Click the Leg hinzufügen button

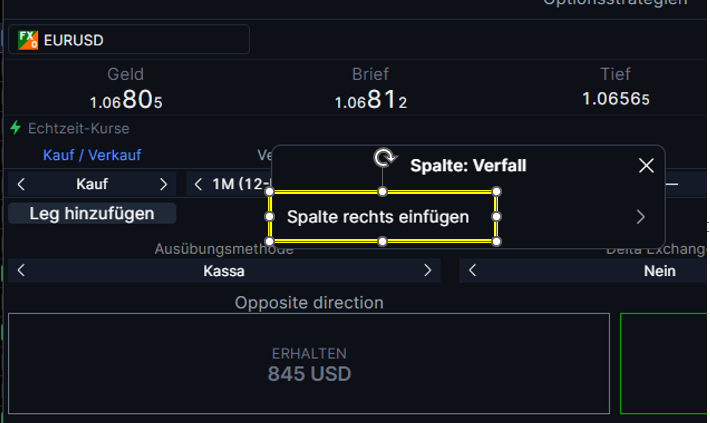92,213
